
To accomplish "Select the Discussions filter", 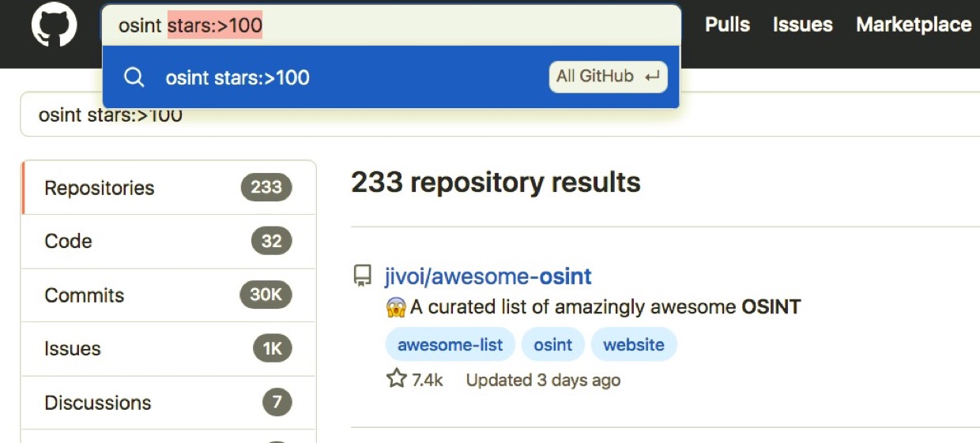I will (x=168, y=402).
